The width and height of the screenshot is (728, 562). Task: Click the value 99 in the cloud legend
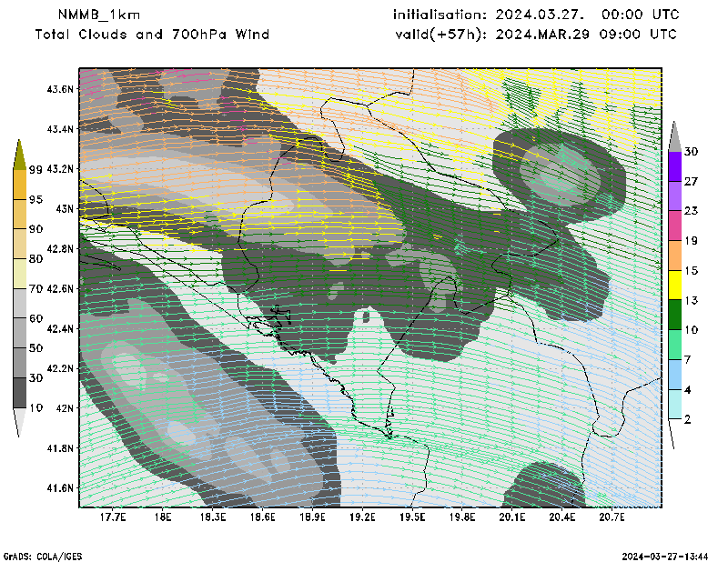[x=35, y=169]
